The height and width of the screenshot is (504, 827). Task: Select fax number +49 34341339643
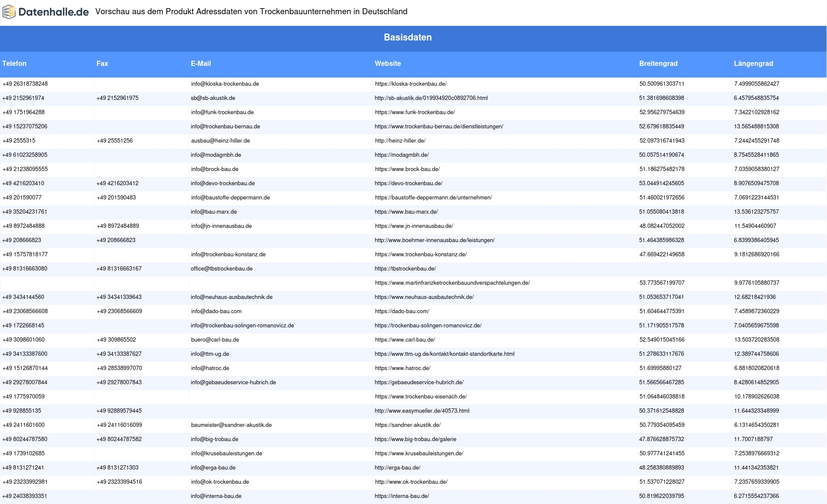(119, 297)
